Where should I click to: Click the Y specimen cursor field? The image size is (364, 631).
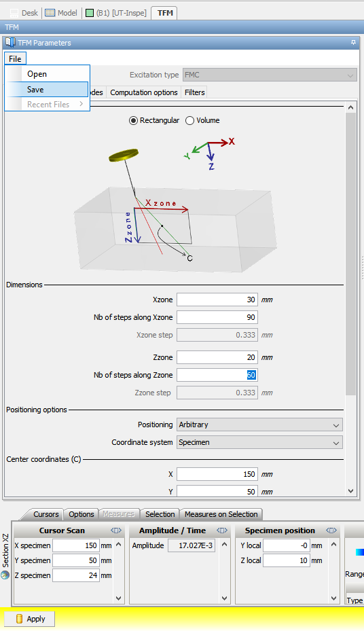pos(76,560)
